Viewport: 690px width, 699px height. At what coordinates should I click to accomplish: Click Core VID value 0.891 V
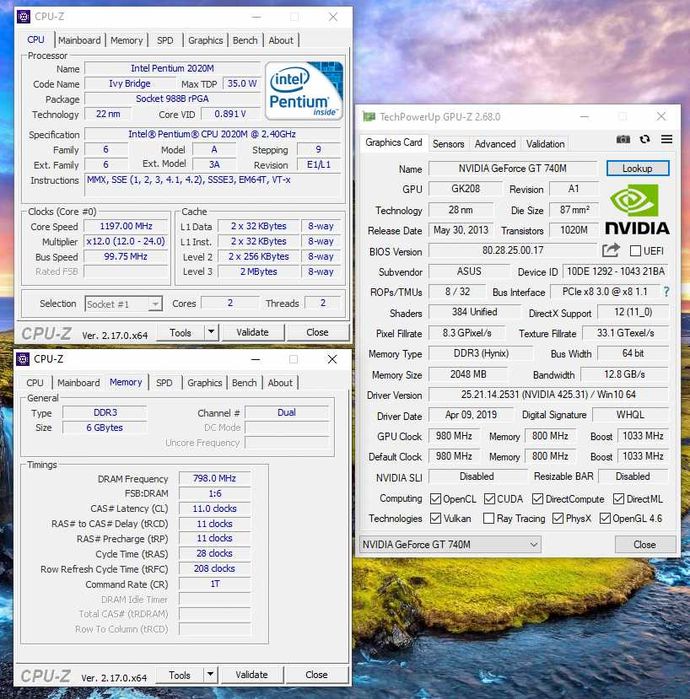click(230, 114)
